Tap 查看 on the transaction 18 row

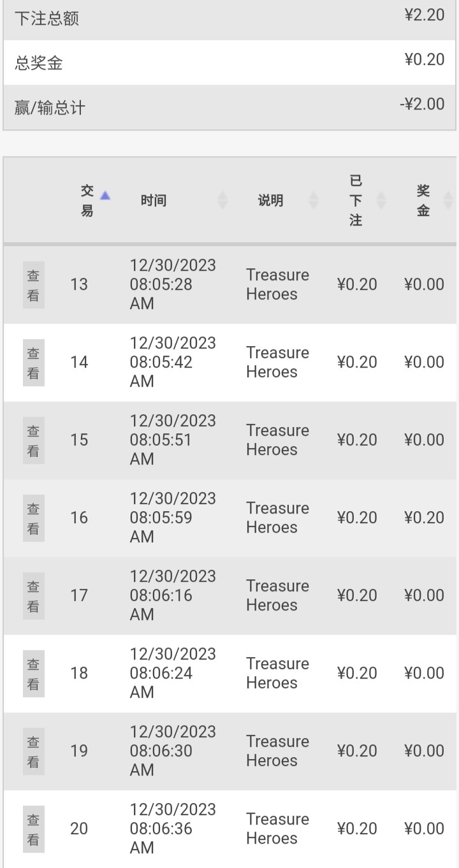[x=34, y=674]
